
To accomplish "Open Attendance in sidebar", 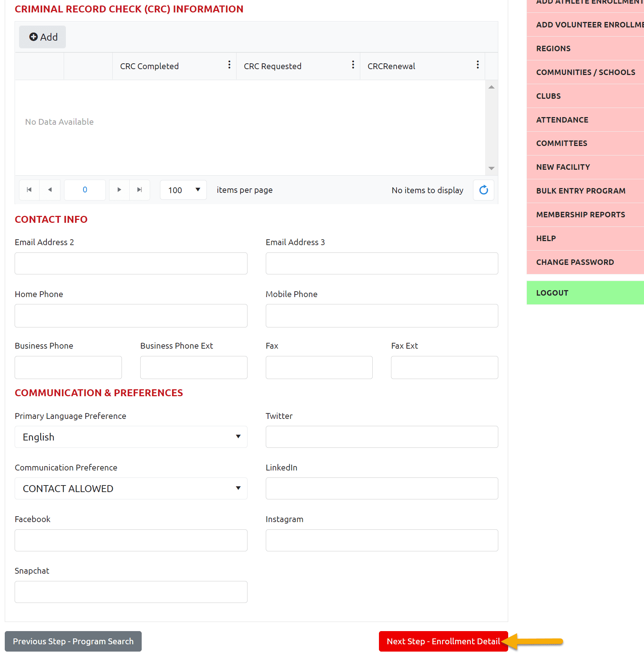I will (x=585, y=120).
